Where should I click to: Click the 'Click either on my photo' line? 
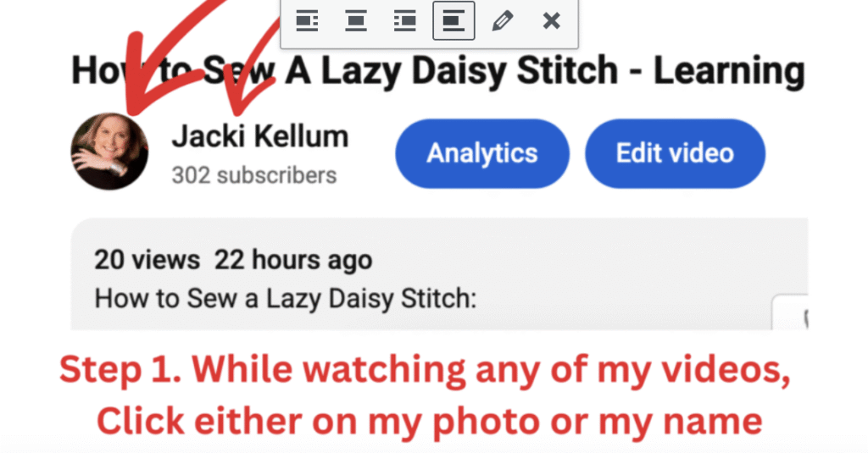pos(430,422)
